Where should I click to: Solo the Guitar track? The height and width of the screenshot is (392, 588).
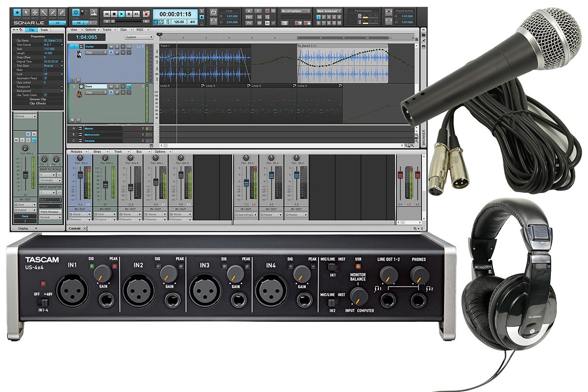point(117,47)
